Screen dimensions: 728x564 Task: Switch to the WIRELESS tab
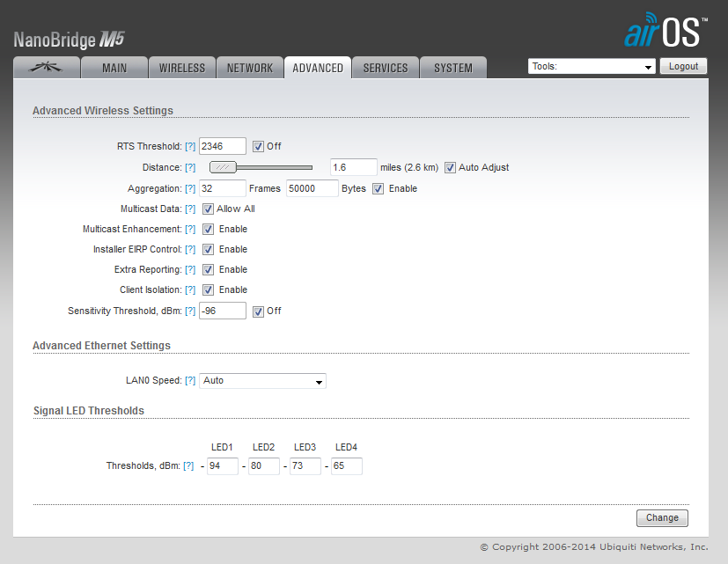[x=182, y=68]
